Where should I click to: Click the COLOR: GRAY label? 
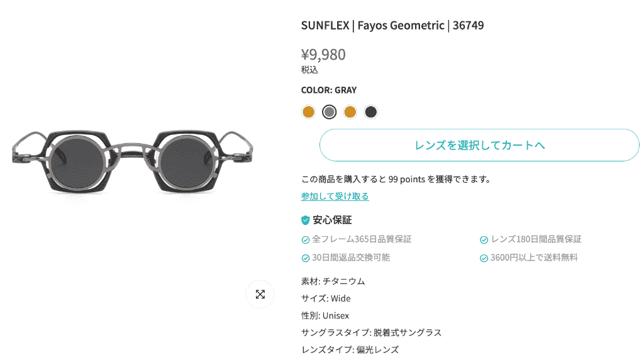click(328, 90)
